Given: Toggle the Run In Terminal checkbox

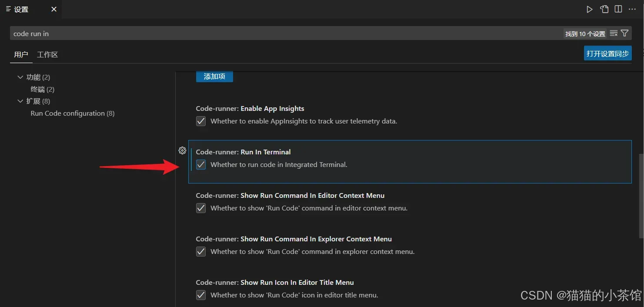Looking at the screenshot, I should [x=201, y=165].
